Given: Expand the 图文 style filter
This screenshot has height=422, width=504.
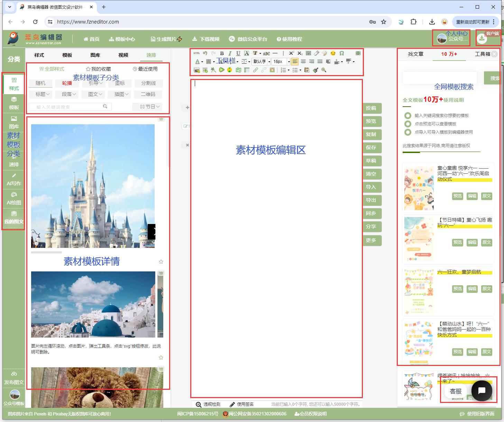Looking at the screenshot, I should click(95, 94).
